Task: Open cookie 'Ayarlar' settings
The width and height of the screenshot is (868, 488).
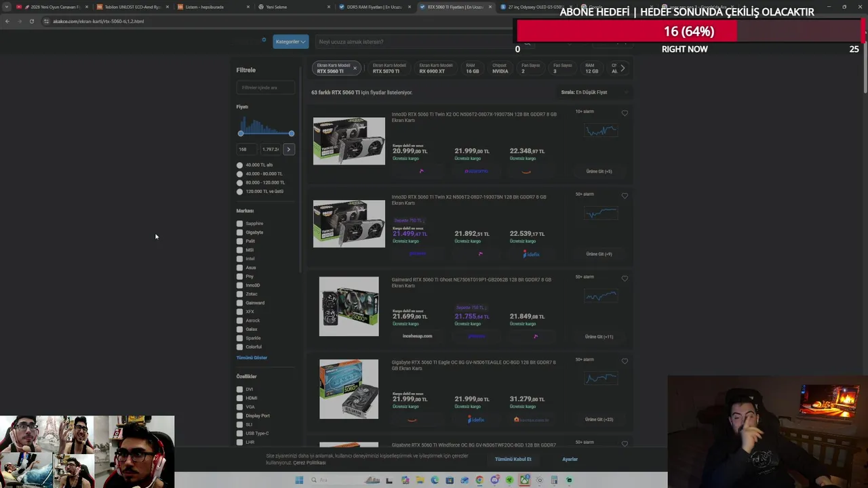Action: pos(570,460)
